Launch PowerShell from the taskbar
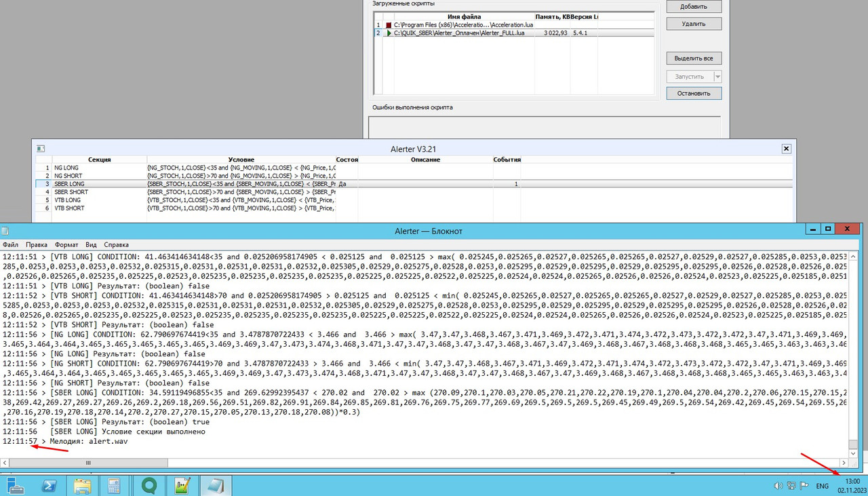This screenshot has height=496, width=868. click(x=49, y=486)
